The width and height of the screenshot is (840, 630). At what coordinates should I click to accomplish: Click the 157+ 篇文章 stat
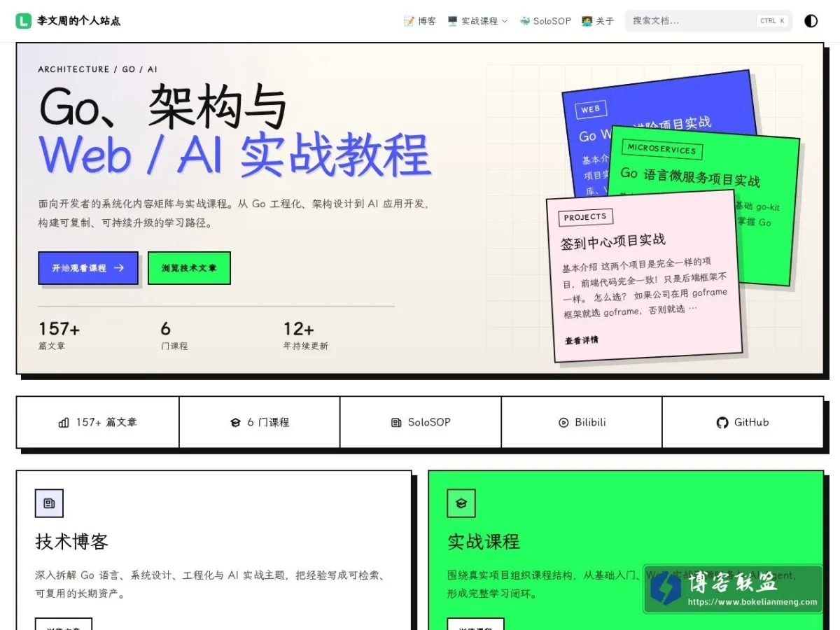59,335
